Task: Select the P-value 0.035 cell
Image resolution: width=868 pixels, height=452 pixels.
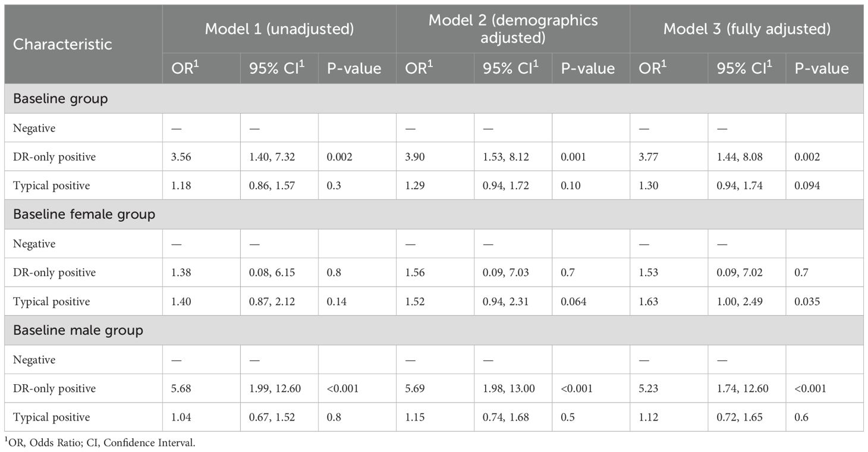Action: [x=807, y=302]
